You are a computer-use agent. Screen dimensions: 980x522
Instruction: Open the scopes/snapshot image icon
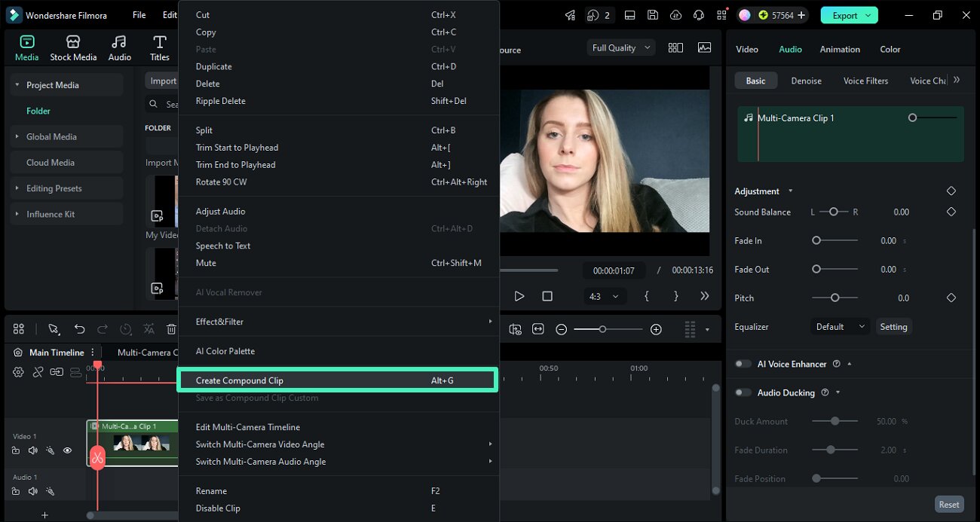tap(704, 47)
